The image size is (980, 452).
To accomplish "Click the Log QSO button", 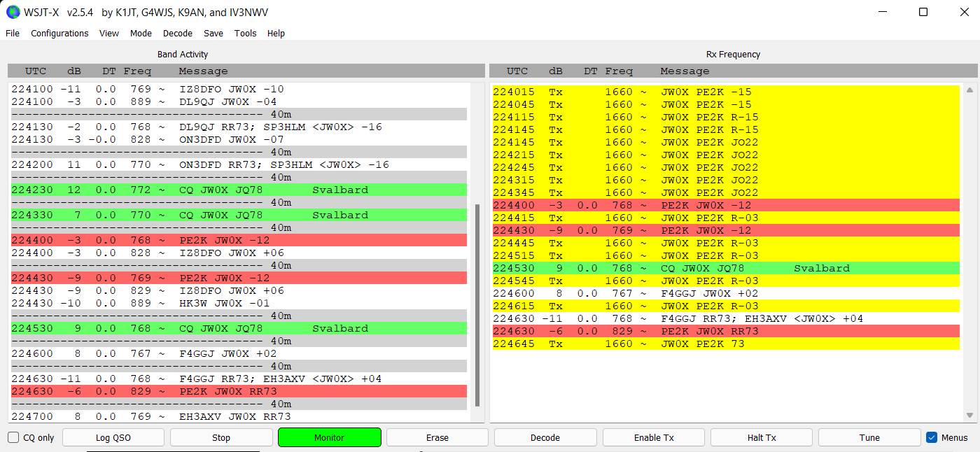I will tap(113, 437).
